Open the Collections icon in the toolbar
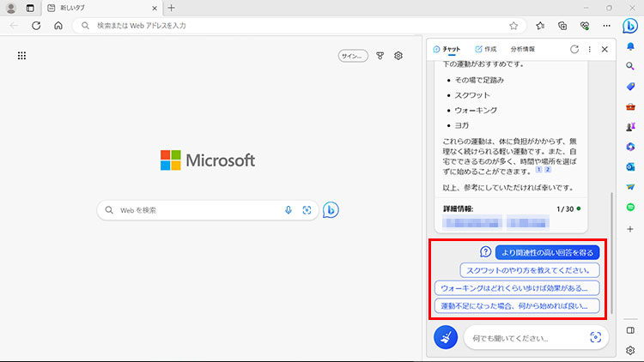The height and width of the screenshot is (362, 644). click(x=562, y=26)
